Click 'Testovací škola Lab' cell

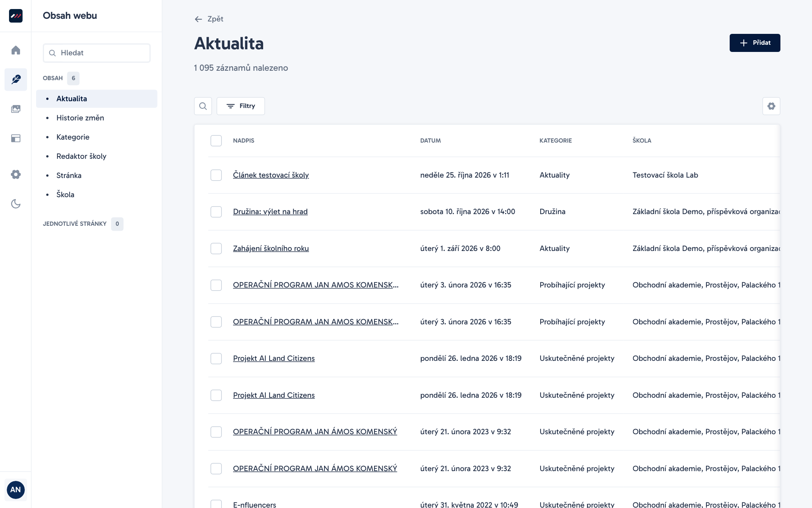[665, 175]
